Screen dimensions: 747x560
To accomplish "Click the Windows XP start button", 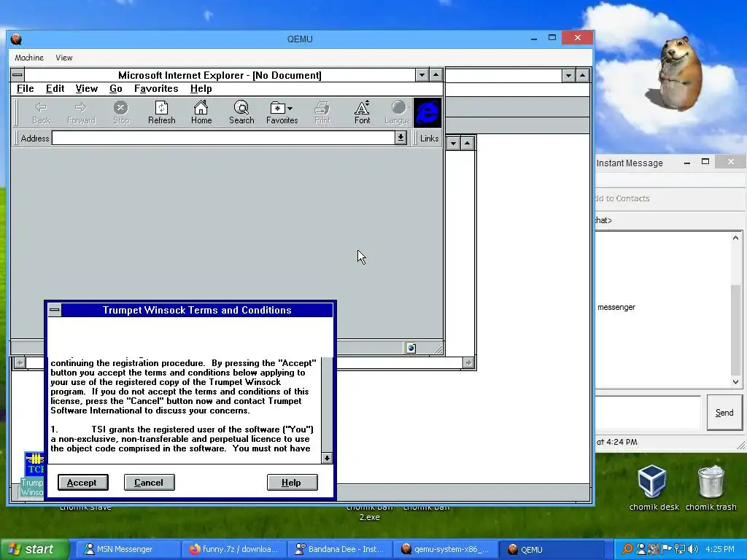I will click(x=34, y=549).
